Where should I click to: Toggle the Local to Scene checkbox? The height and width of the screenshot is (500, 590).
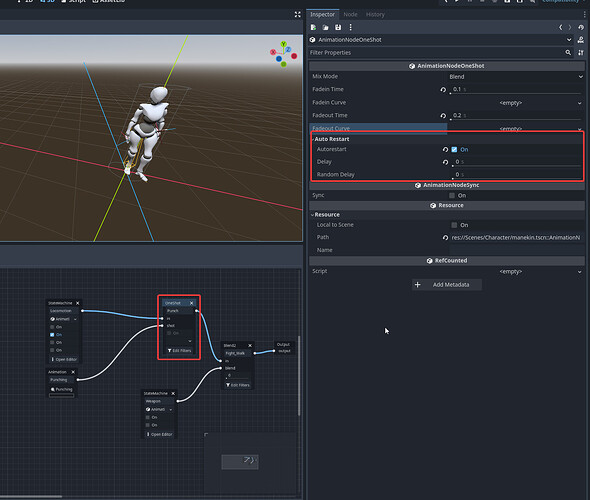tap(454, 225)
